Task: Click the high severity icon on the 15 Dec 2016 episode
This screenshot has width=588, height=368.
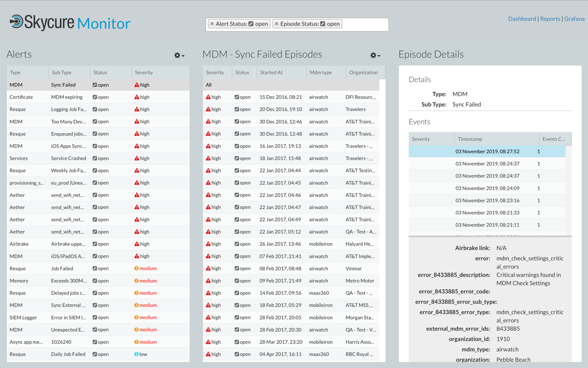Action: (x=209, y=97)
